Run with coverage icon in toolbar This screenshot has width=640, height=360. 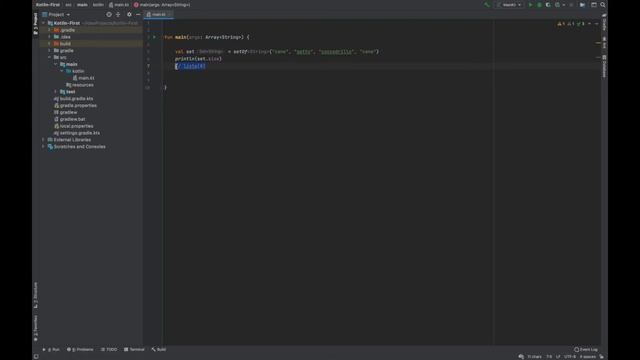click(x=548, y=5)
